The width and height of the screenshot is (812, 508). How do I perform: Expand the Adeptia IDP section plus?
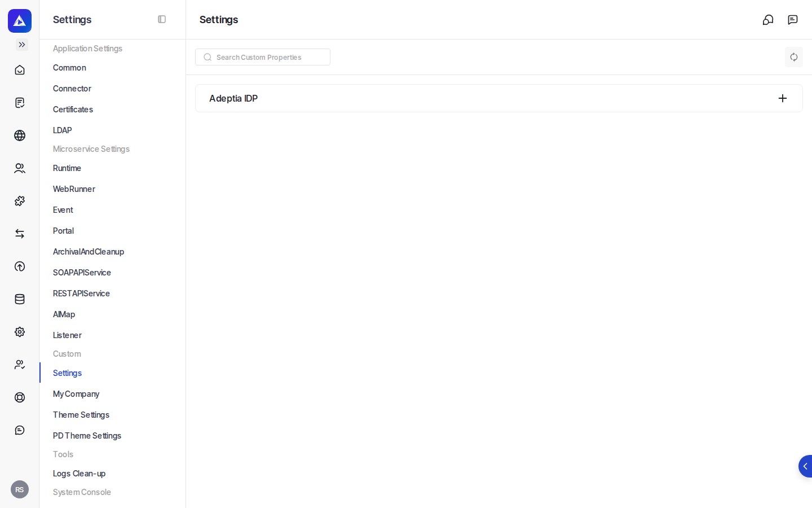coord(783,98)
